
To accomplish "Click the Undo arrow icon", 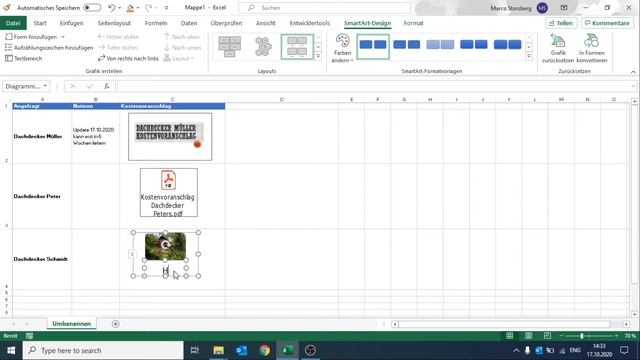I will click(111, 8).
